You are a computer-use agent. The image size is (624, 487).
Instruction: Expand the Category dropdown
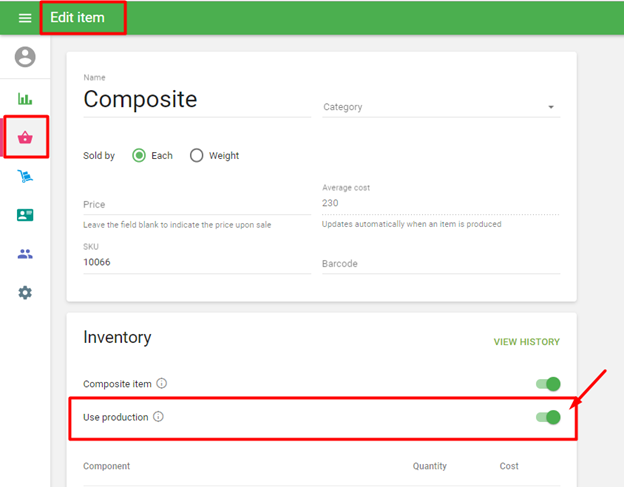pyautogui.click(x=440, y=107)
